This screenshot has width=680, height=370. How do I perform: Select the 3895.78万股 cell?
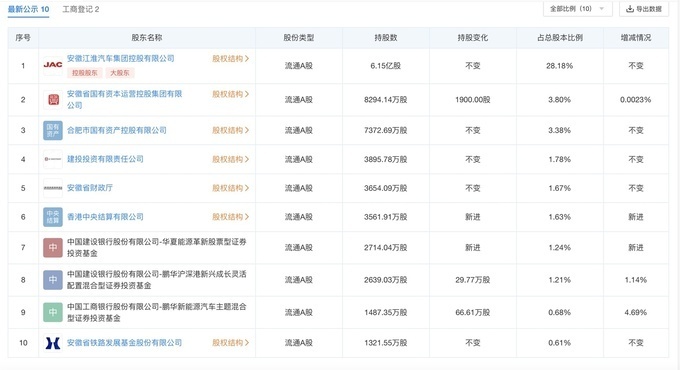coord(386,159)
